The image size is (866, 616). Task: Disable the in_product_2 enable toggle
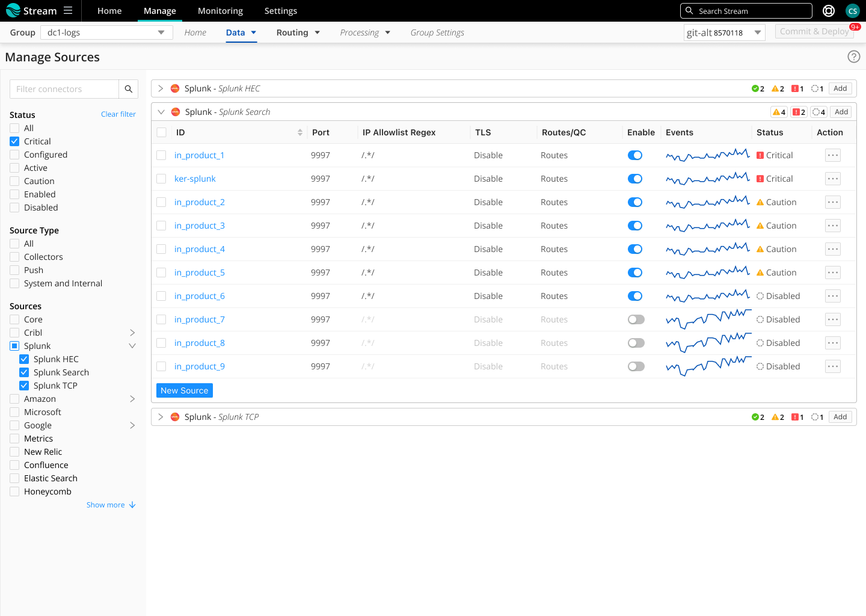coord(635,202)
